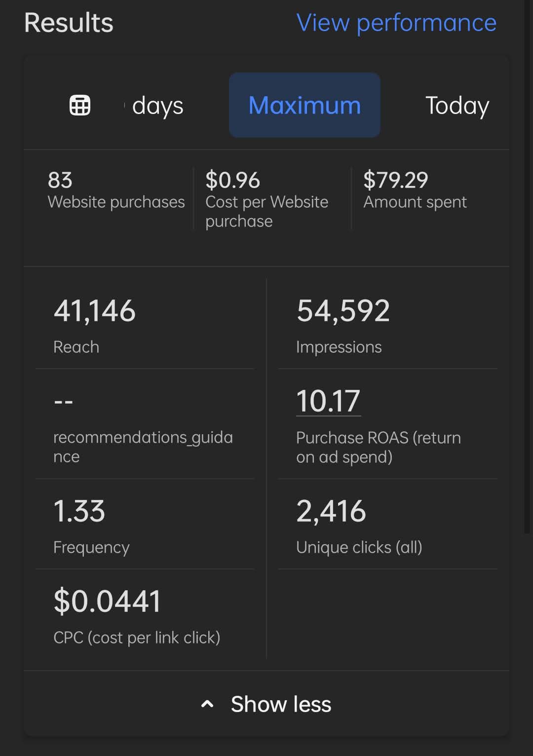The image size is (533, 756).
Task: Collapse metrics with the up chevron
Action: (207, 704)
